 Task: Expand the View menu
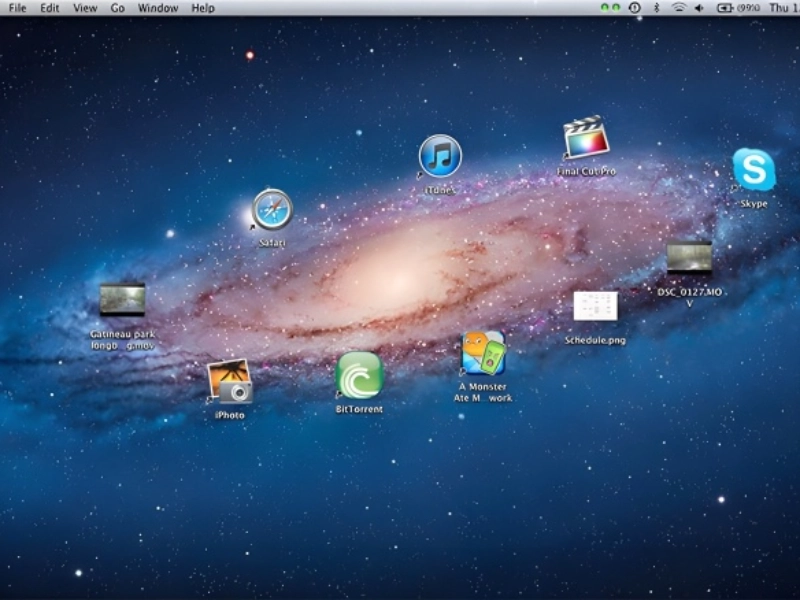[x=85, y=8]
